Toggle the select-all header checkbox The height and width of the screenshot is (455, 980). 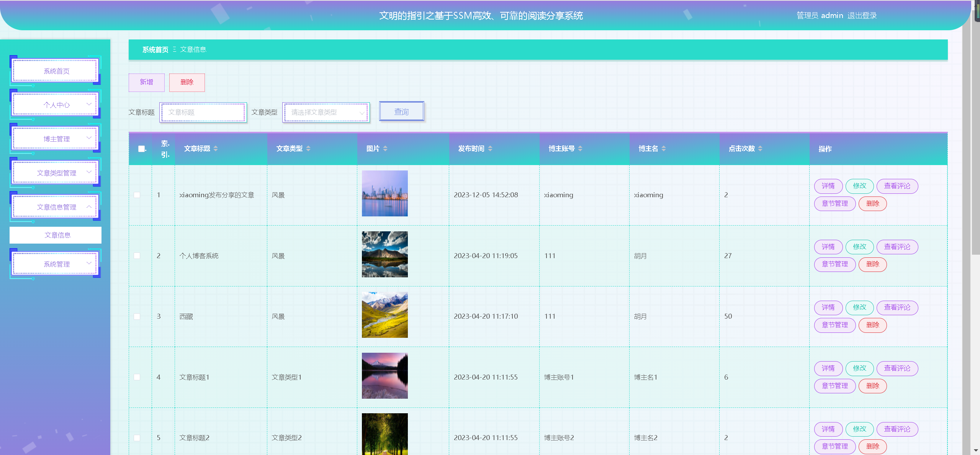click(142, 149)
